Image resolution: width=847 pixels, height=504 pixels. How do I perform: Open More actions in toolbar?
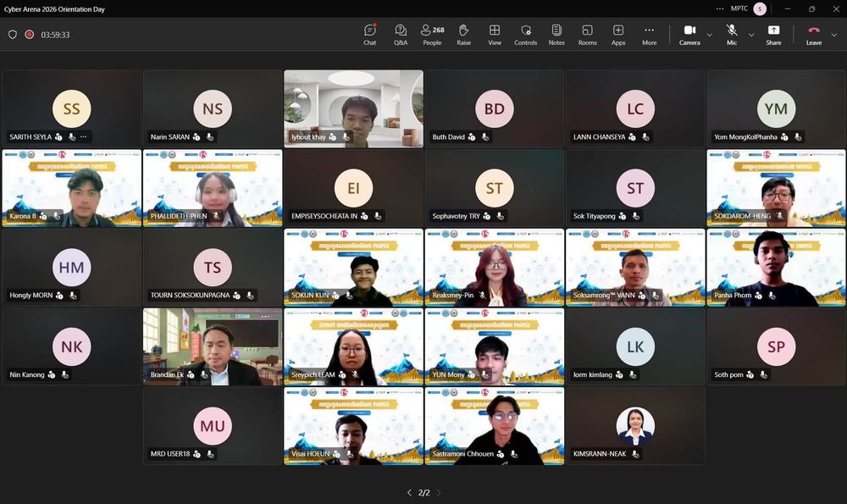(650, 35)
